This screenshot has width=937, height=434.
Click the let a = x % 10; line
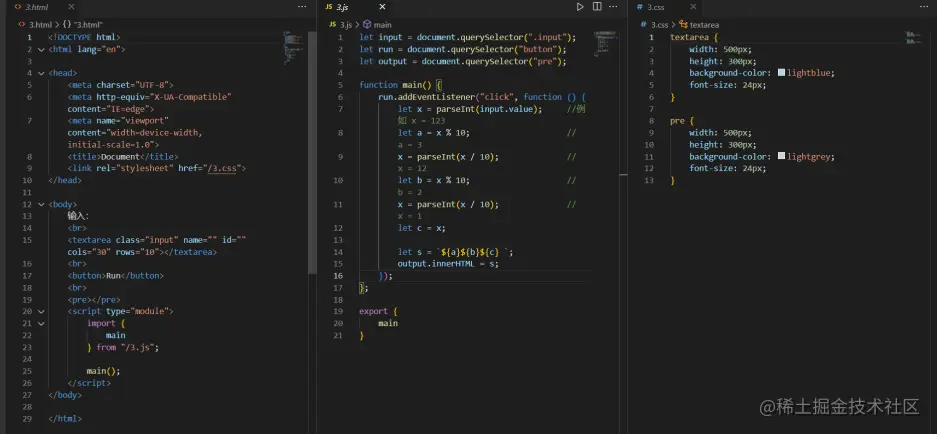(x=433, y=133)
